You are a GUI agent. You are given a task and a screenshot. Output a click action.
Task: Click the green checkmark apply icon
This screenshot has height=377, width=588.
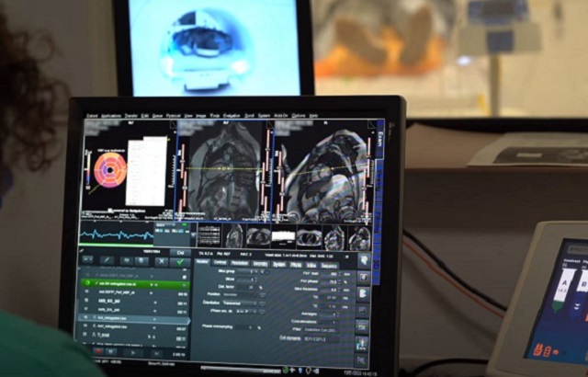[x=180, y=262]
